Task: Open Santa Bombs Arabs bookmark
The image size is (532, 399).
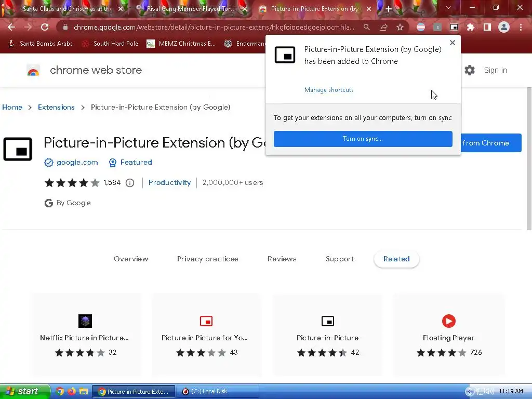Action: coord(41,44)
